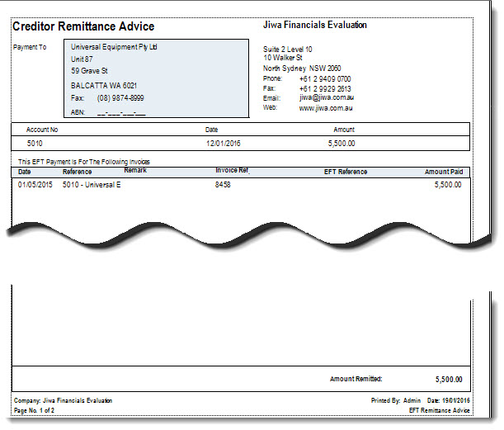Select the EFT Remittance Advice footer label
This screenshot has height=430, width=504.
(439, 410)
